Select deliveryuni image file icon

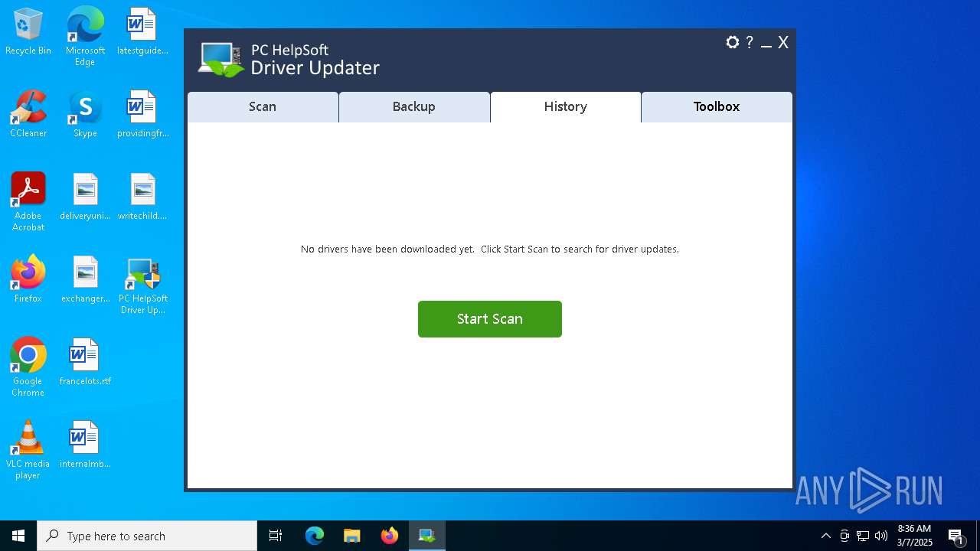[x=85, y=197]
